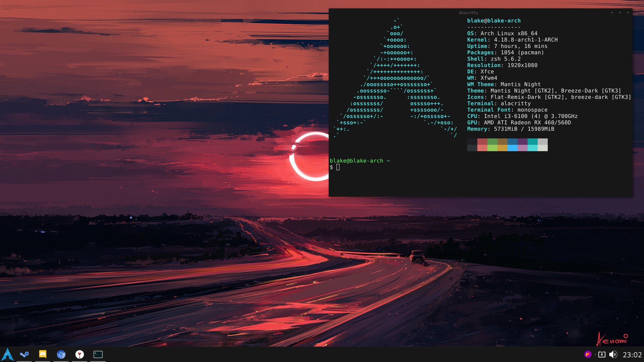Click the 'DE: Xfce' line
The width and height of the screenshot is (644, 362).
coord(481,72)
